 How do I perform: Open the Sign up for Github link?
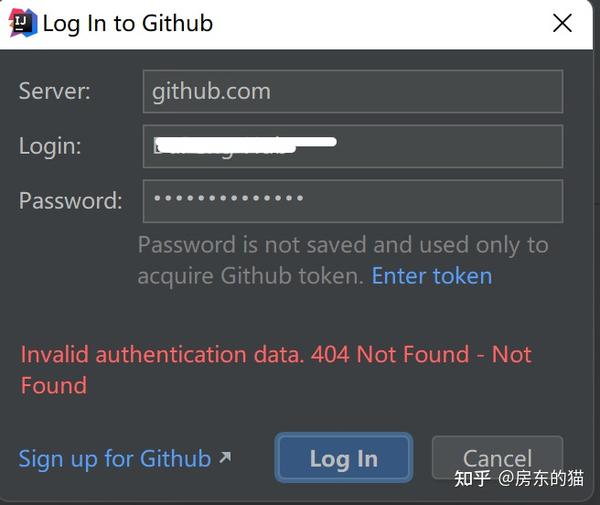(115, 459)
